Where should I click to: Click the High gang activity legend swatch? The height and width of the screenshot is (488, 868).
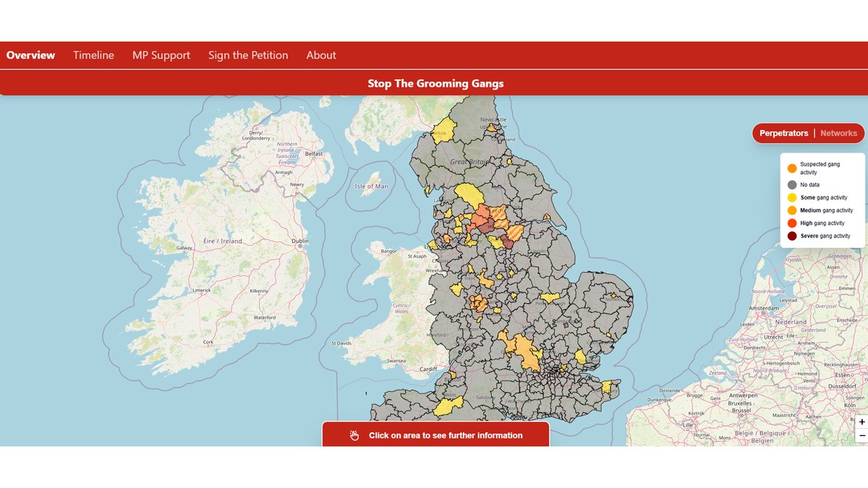coord(791,223)
